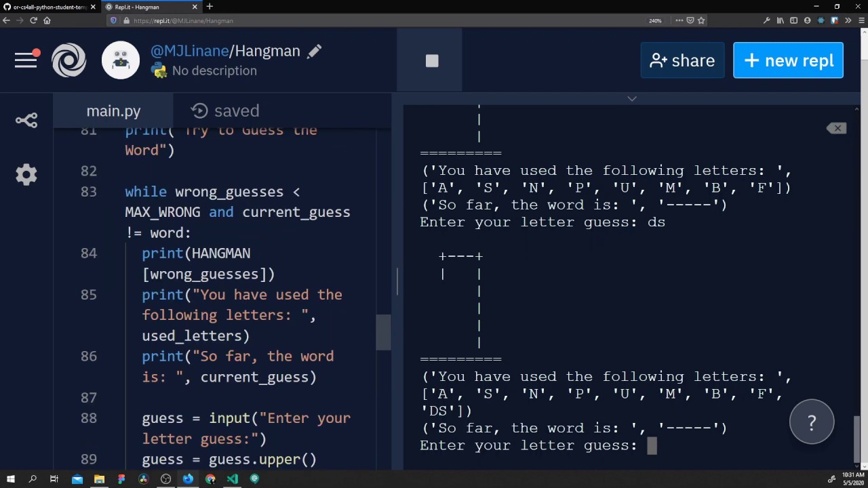The width and height of the screenshot is (868, 488).
Task: Open page actions three-dot menu
Action: click(679, 20)
